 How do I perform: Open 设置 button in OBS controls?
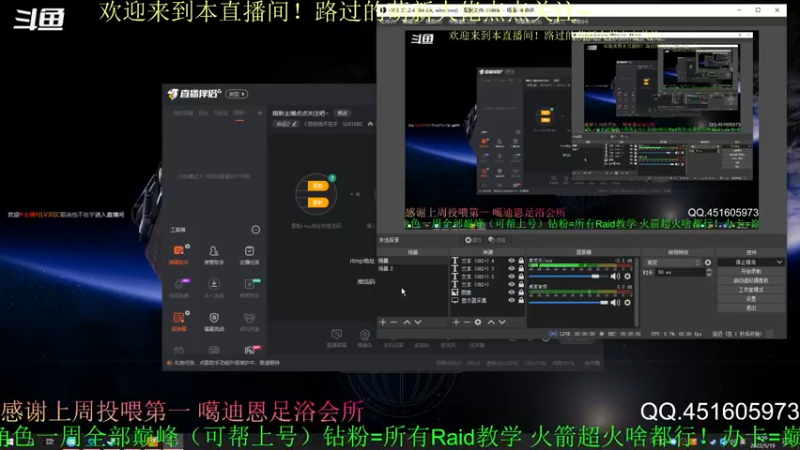point(751,299)
